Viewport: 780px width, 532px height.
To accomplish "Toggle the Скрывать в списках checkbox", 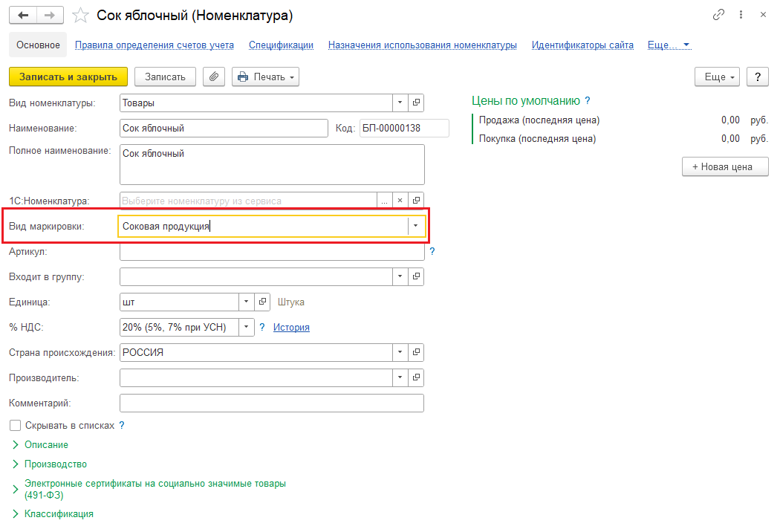I will pos(16,426).
